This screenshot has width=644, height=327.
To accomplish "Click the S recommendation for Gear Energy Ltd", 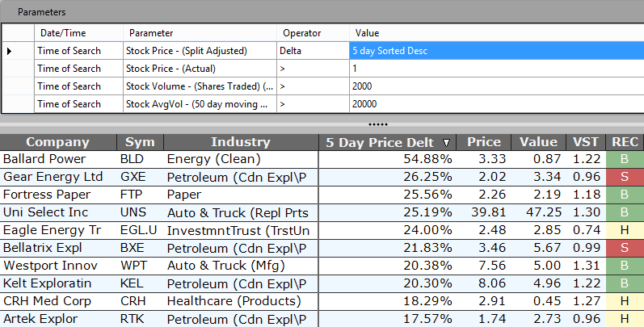I will [x=625, y=177].
